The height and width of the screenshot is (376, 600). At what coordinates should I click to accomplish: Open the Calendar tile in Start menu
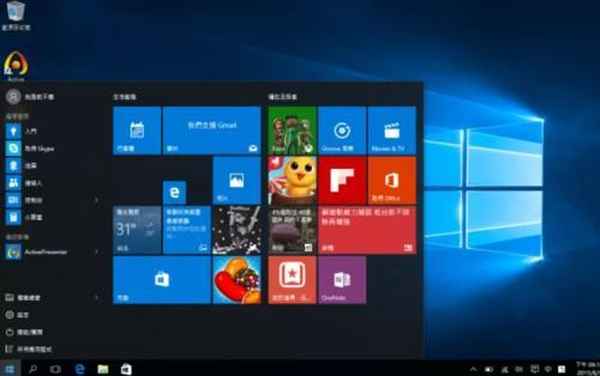pos(137,130)
